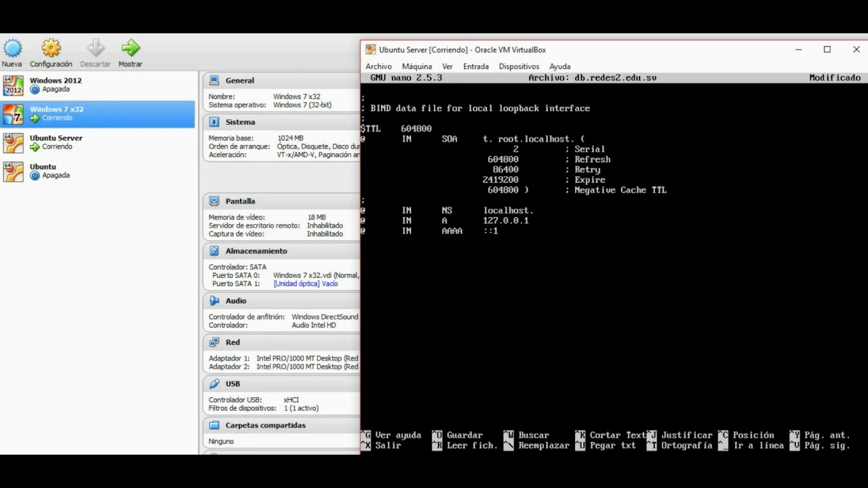This screenshot has width=868, height=488.
Task: Click the VirtualBox window title icon
Action: point(371,49)
